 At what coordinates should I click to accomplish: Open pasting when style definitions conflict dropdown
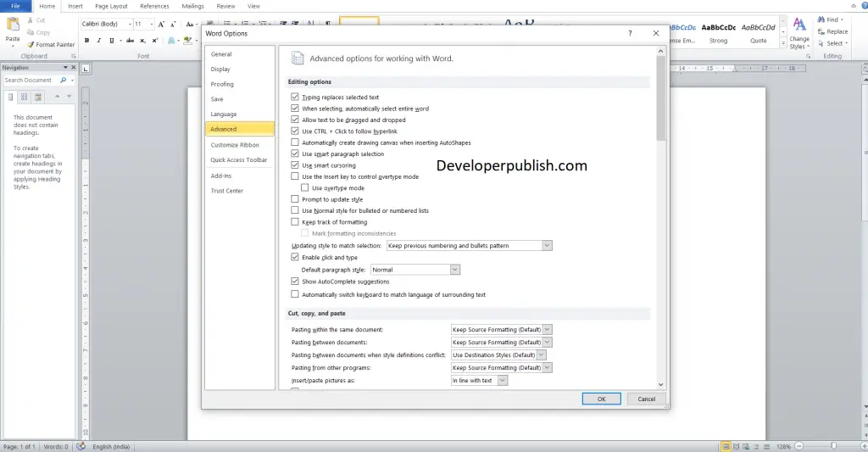[498, 355]
